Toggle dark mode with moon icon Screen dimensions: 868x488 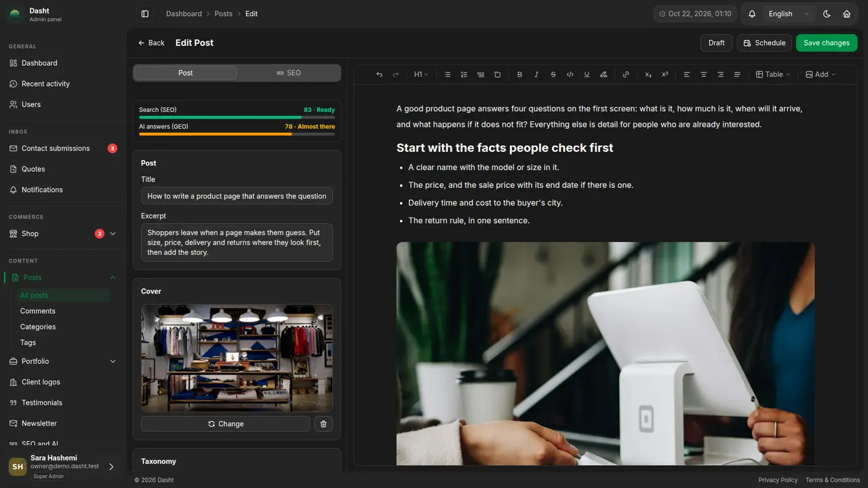point(827,14)
